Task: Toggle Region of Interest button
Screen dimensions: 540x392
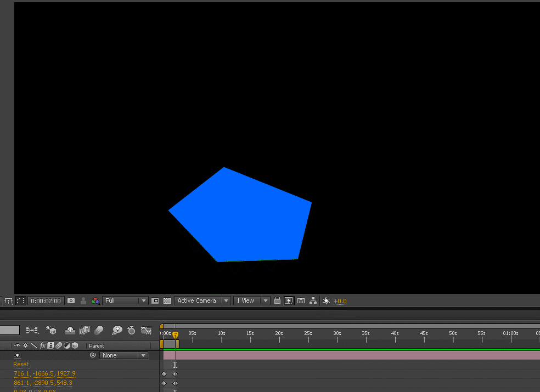Action: pos(155,301)
